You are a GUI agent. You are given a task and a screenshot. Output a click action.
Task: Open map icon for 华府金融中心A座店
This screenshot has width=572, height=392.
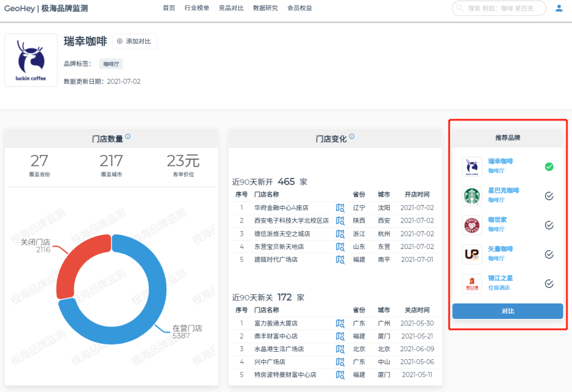(340, 208)
